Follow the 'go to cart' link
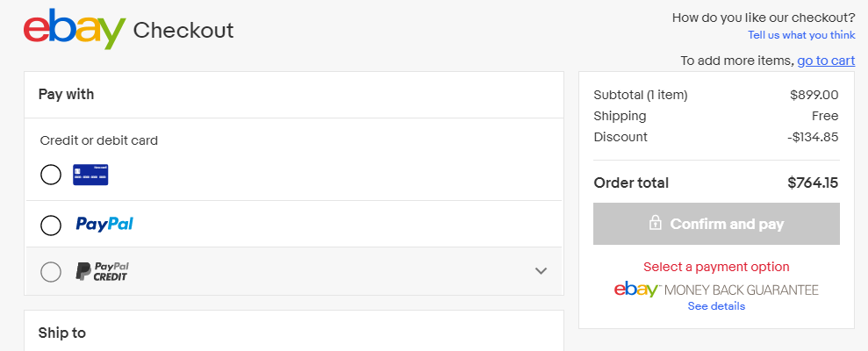The image size is (868, 351). [x=826, y=61]
